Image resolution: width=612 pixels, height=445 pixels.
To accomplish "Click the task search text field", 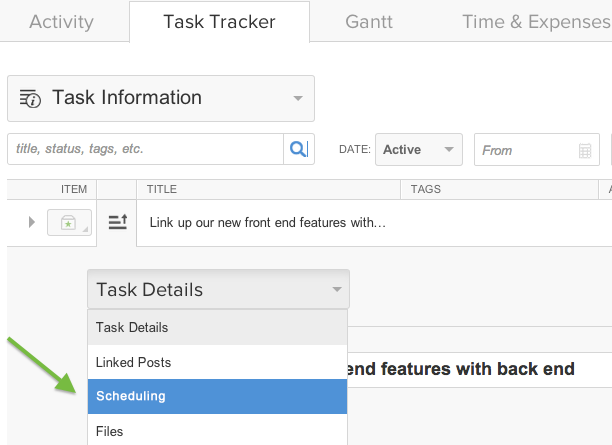I will (145, 149).
